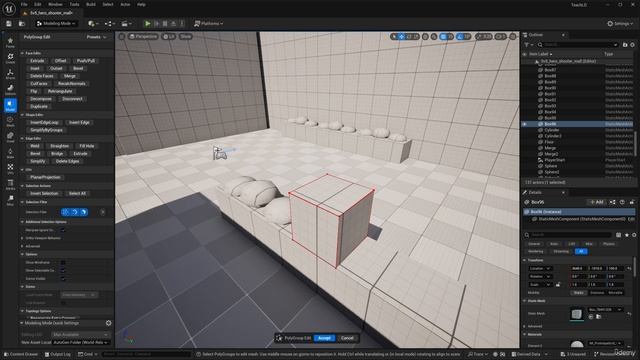Screen dimensions: 640x360
Task: Open the File menu
Action: tap(24, 4)
